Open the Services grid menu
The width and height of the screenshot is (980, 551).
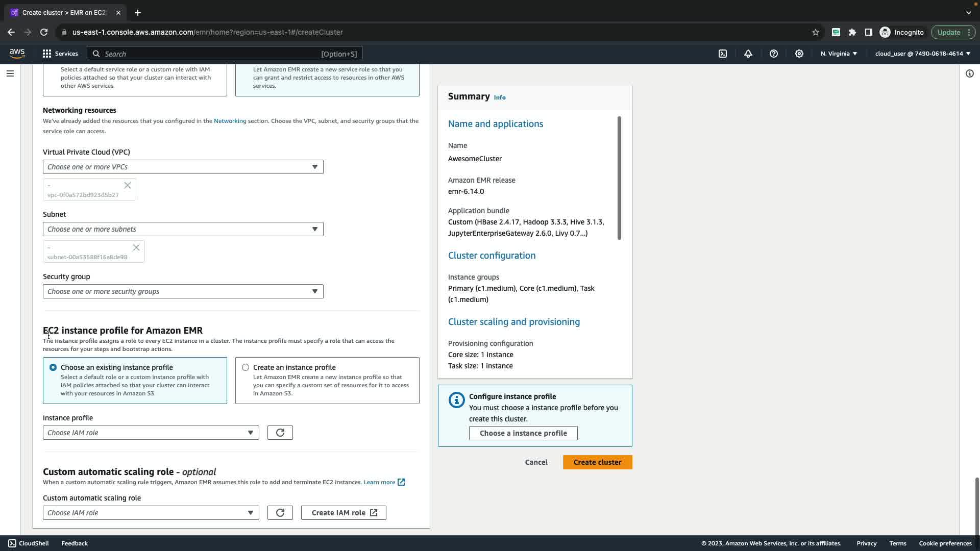click(60, 54)
